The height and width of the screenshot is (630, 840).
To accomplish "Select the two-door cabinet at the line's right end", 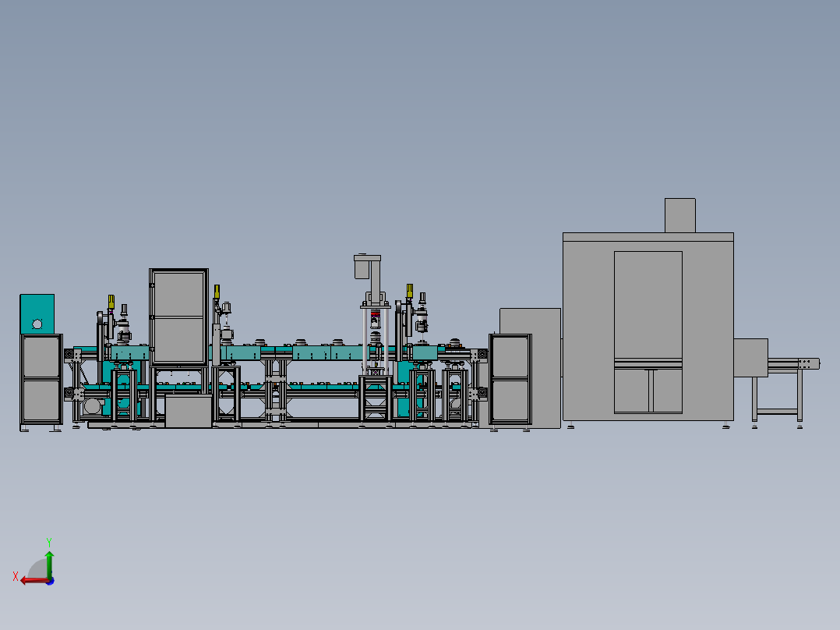I will point(510,380).
